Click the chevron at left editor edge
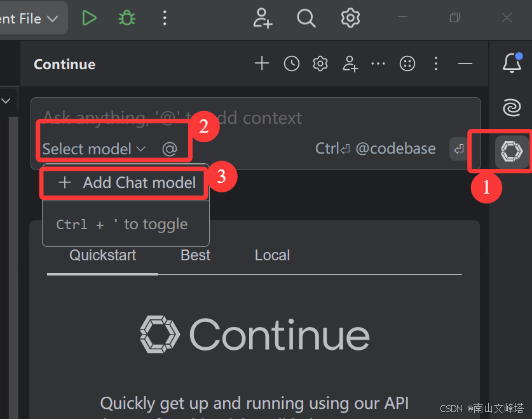The height and width of the screenshot is (419, 532). click(x=6, y=101)
